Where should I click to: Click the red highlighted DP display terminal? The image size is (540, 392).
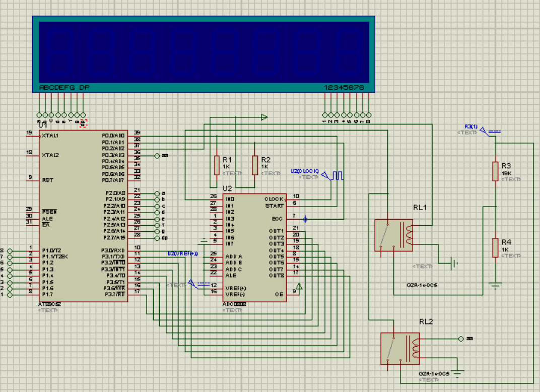point(83,123)
